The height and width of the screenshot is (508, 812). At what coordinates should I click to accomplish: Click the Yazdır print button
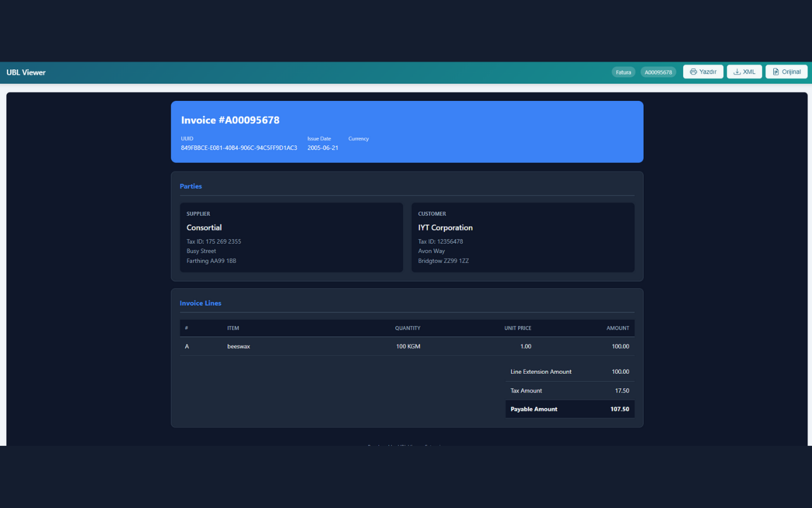(x=703, y=72)
